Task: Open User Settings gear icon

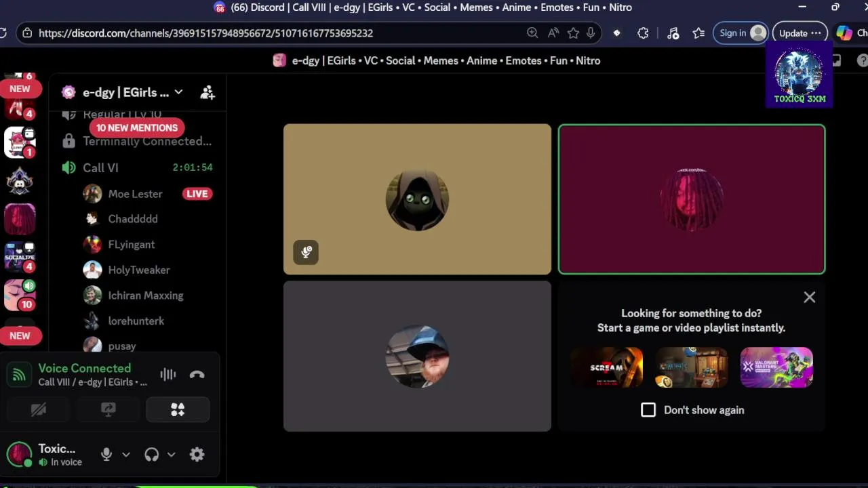Action: pos(197,455)
